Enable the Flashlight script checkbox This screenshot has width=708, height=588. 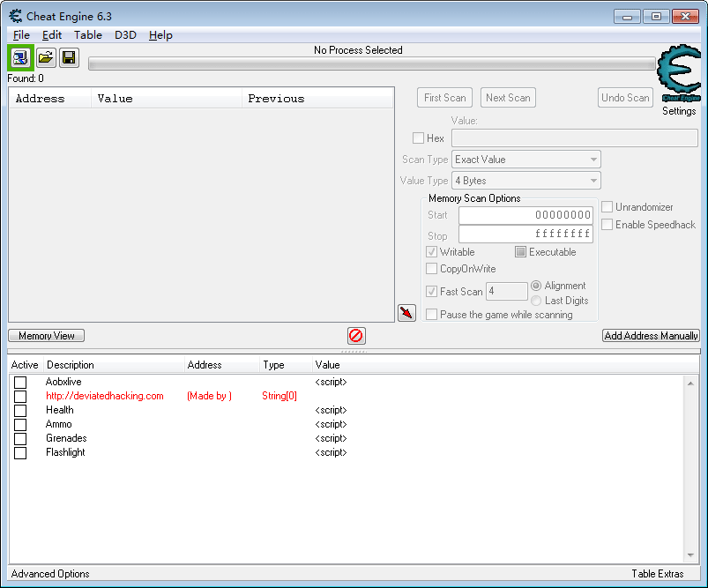point(20,453)
